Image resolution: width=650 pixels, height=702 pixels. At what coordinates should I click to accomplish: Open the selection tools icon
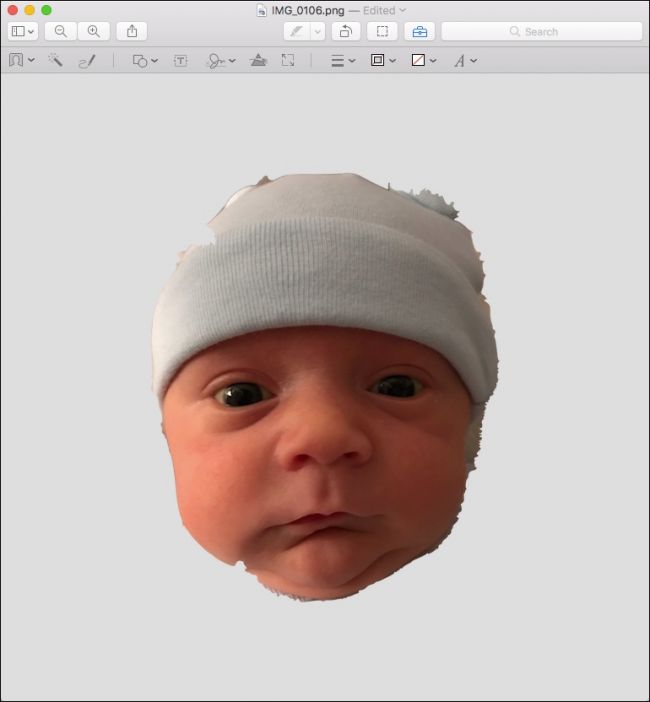coord(16,60)
